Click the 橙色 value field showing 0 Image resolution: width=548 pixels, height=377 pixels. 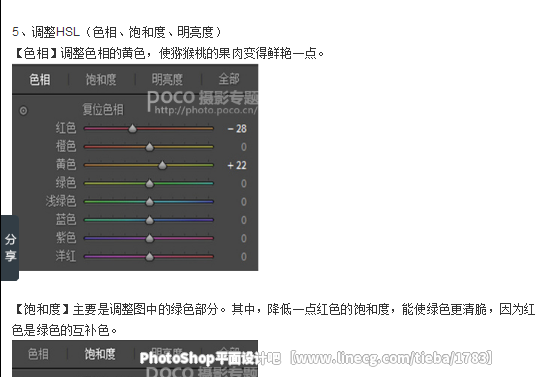244,147
